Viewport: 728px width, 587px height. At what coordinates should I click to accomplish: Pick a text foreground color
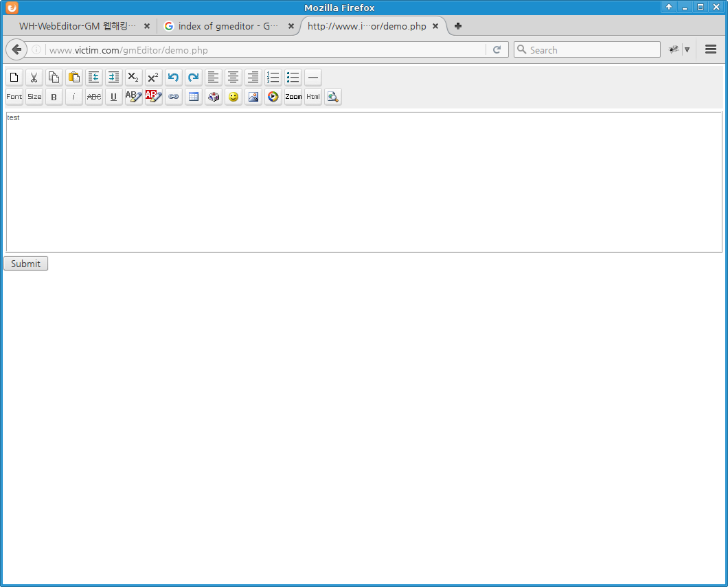tap(134, 97)
